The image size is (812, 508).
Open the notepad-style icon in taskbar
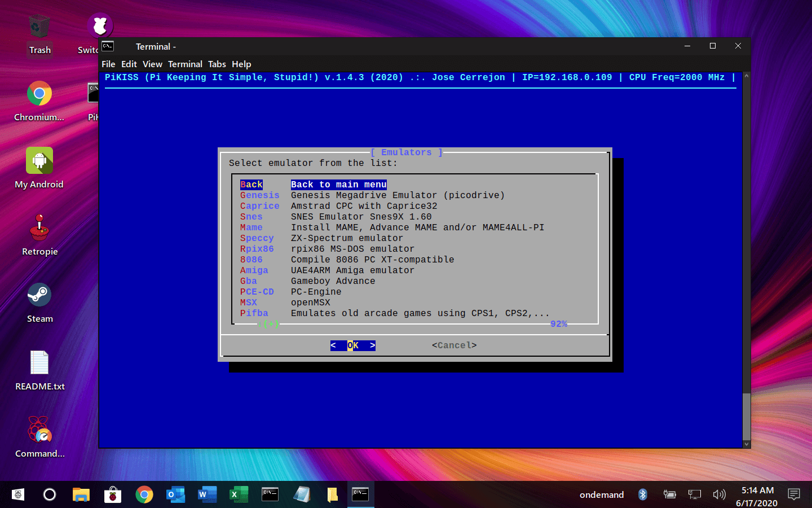(302, 494)
